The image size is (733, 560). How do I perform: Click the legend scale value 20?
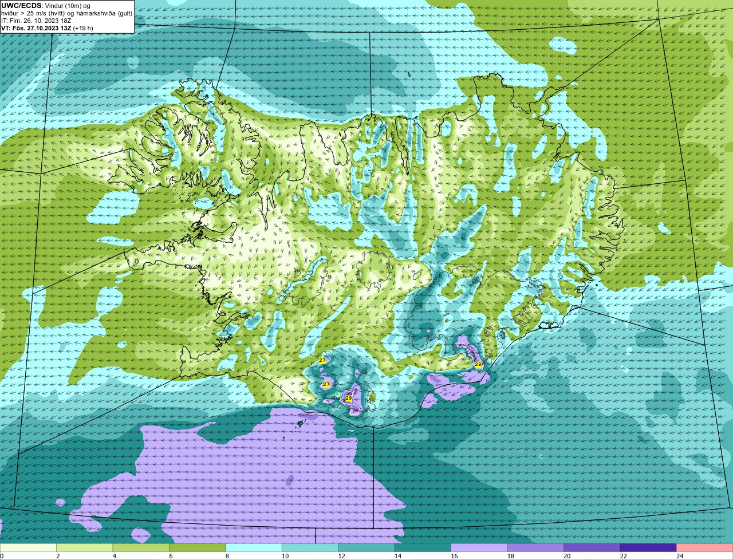click(x=567, y=556)
